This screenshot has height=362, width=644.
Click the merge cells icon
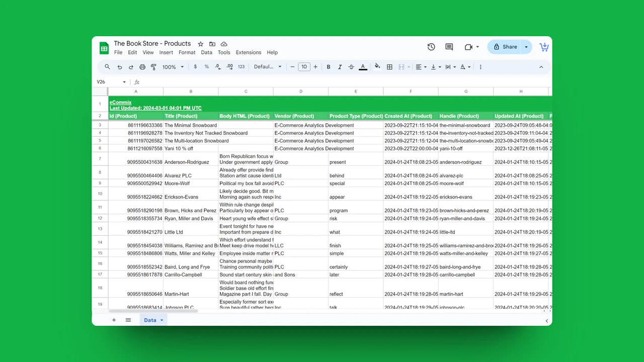pyautogui.click(x=401, y=67)
